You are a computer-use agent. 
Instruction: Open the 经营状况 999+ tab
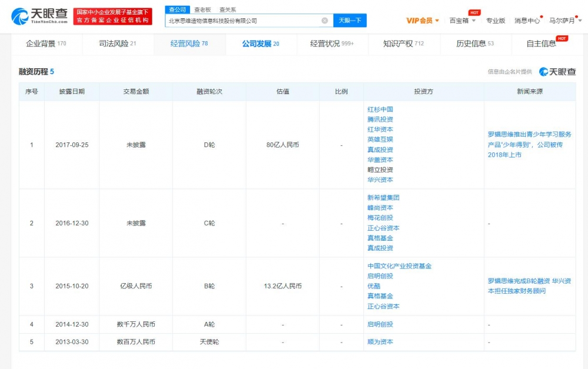pos(332,44)
